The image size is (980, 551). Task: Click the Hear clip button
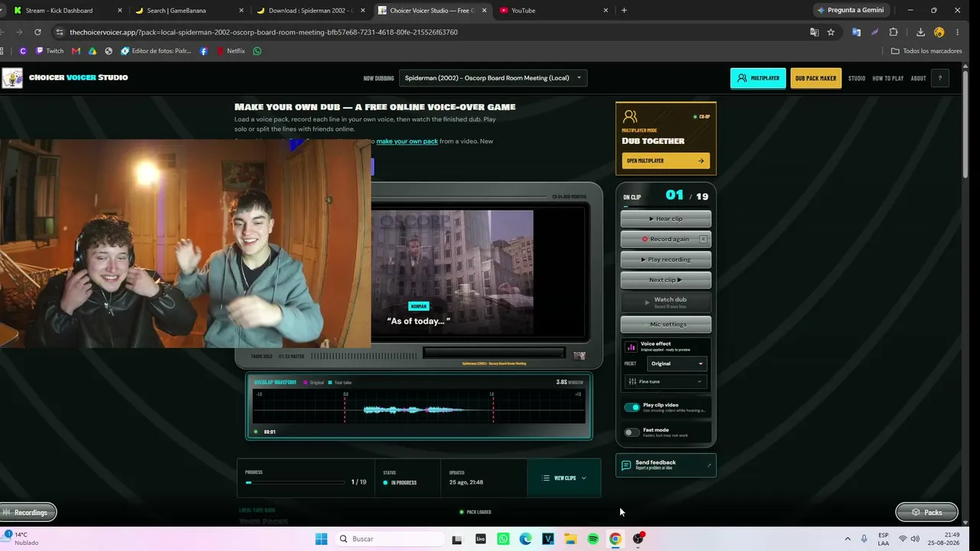tap(665, 219)
